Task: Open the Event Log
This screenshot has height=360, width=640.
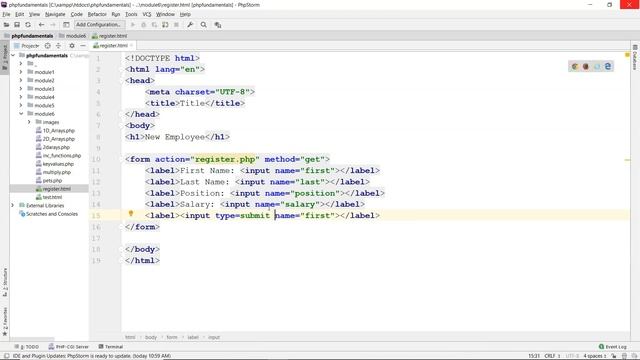Action: pos(613,347)
